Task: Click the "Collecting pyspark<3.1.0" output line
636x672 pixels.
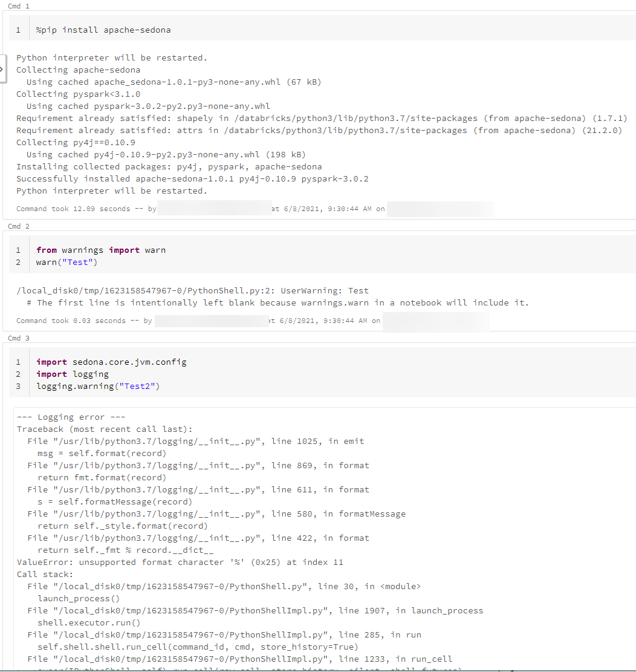Action: (x=79, y=94)
